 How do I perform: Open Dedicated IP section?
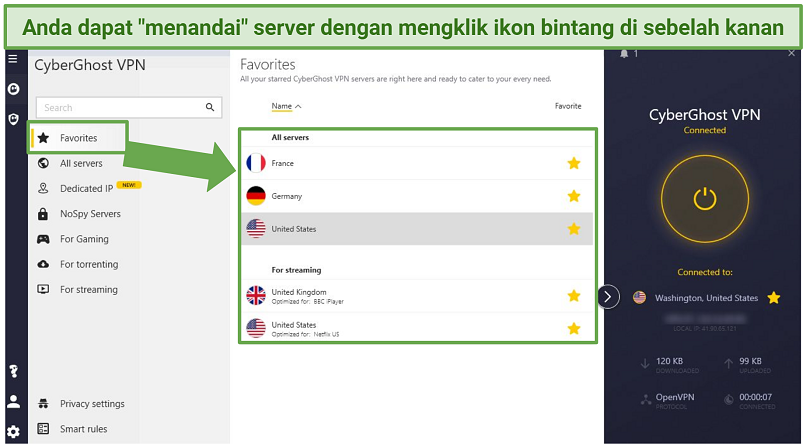coord(86,189)
